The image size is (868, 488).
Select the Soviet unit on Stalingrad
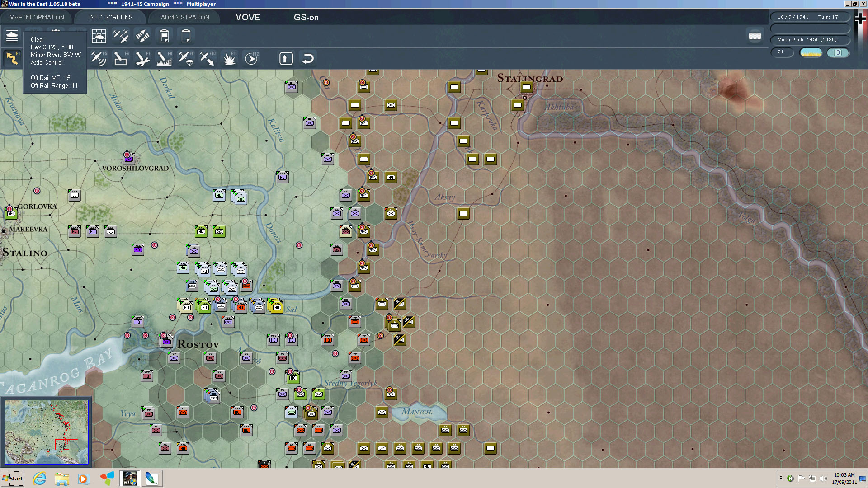pyautogui.click(x=526, y=87)
